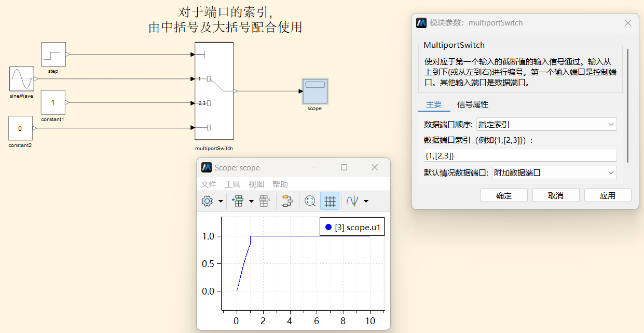644x333 pixels.
Task: Click the delete row layout icon in scope toolbar
Action: tap(265, 201)
